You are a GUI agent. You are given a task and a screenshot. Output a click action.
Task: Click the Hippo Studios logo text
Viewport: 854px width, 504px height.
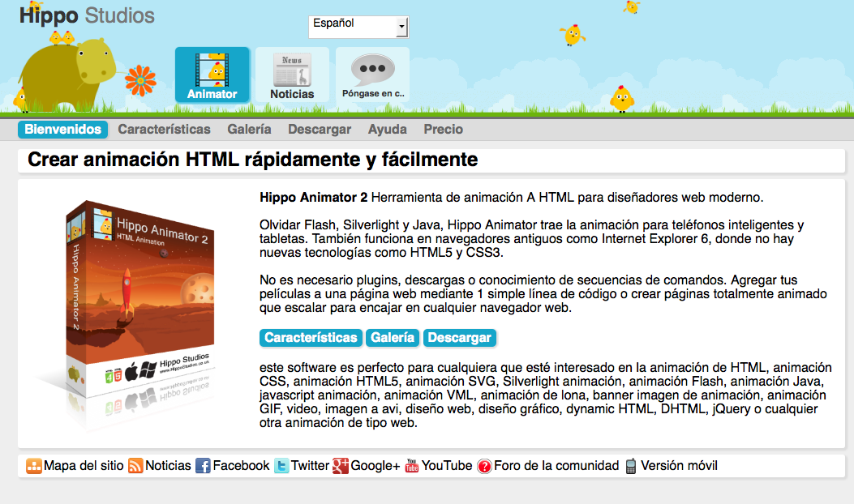(x=87, y=15)
